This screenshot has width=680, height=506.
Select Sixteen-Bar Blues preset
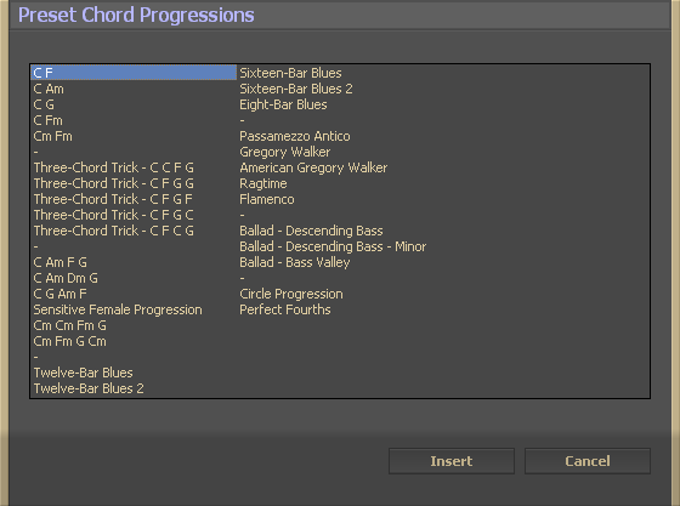coord(291,73)
